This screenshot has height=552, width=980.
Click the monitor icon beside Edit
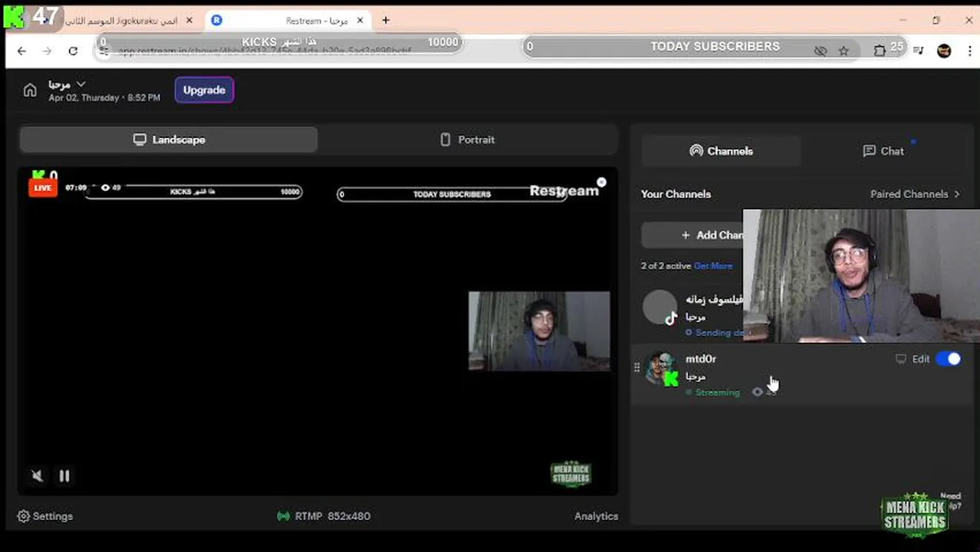click(901, 359)
